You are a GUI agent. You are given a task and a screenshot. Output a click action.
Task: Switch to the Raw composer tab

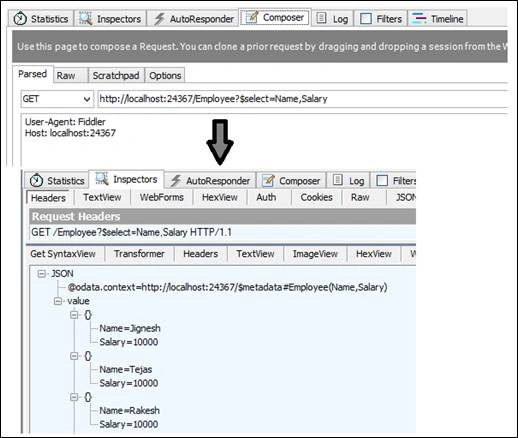66,76
